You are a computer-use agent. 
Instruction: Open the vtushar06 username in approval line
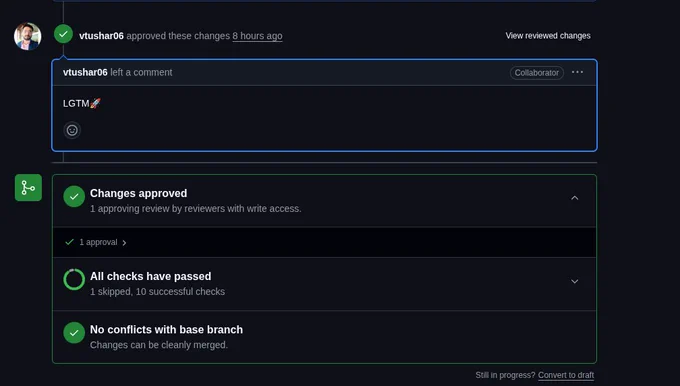[101, 36]
